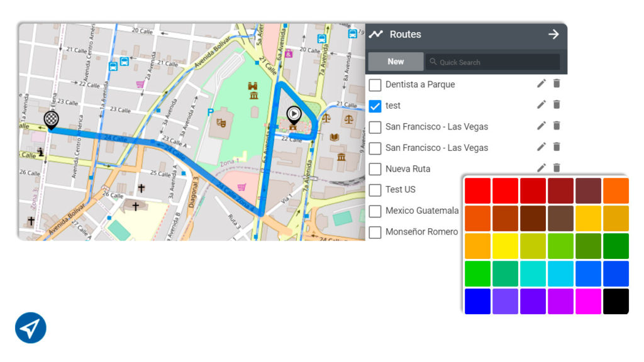Toggle the Nueva Ruta checkbox
644x362 pixels.
point(375,169)
